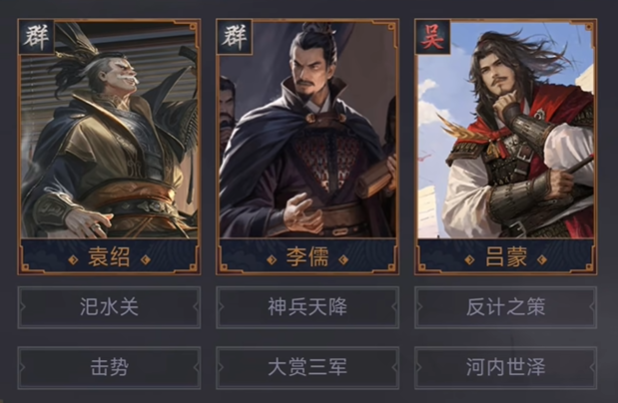This screenshot has width=618, height=403.
Task: Click diamond ornament right of 李儒 name
Action: [x=344, y=260]
